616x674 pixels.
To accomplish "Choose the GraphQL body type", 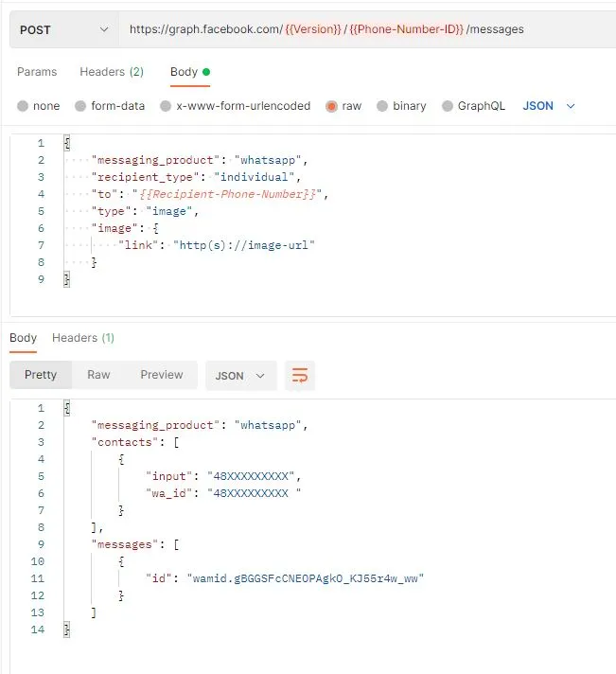I will coord(447,106).
